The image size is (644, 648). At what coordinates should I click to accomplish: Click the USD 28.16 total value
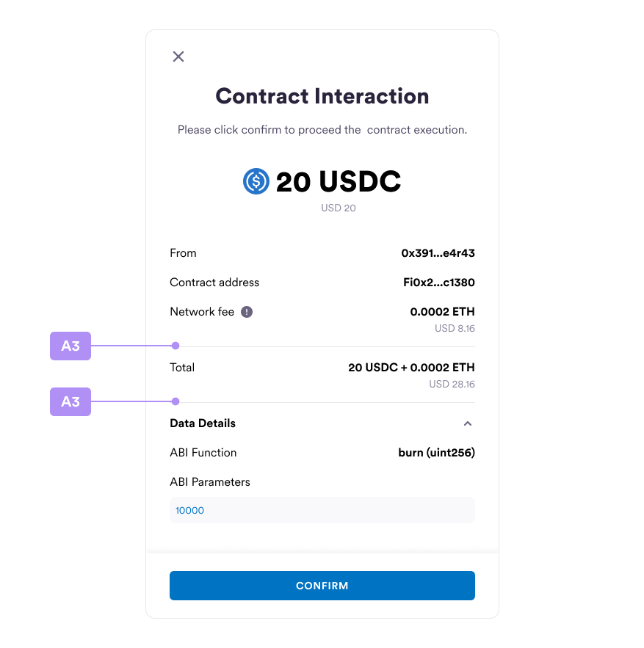(x=452, y=385)
